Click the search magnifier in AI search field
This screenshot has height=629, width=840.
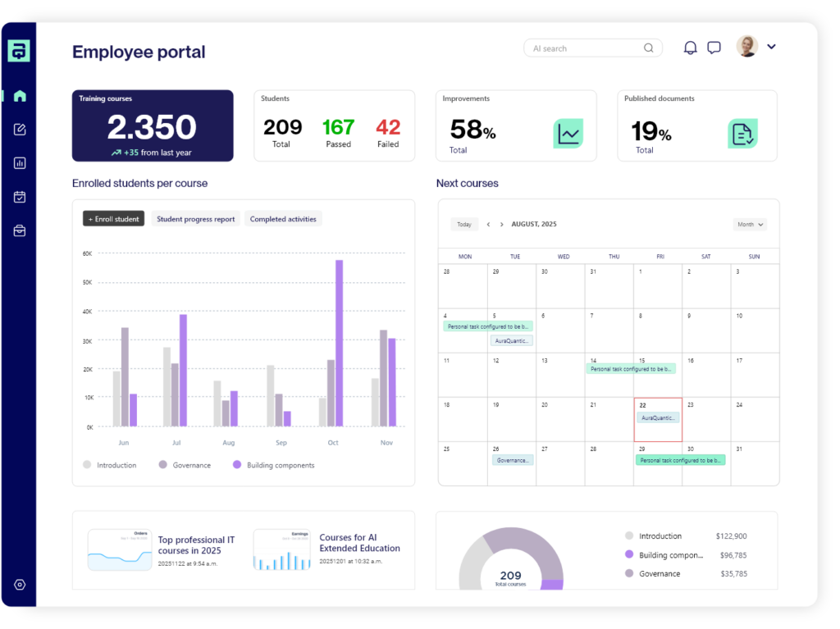coord(648,48)
